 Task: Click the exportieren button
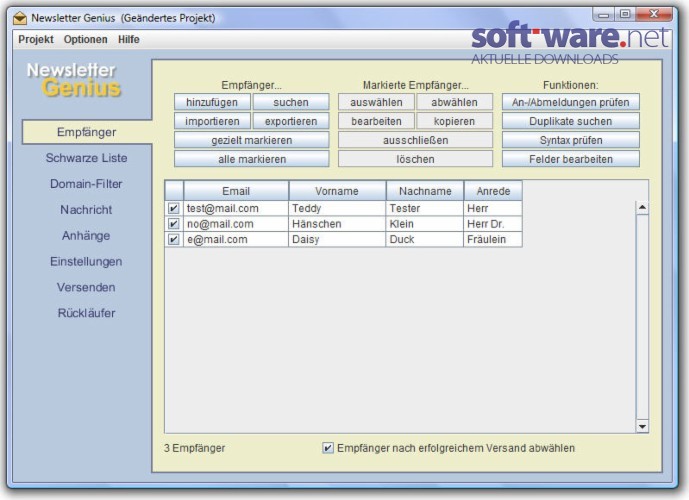pyautogui.click(x=291, y=121)
